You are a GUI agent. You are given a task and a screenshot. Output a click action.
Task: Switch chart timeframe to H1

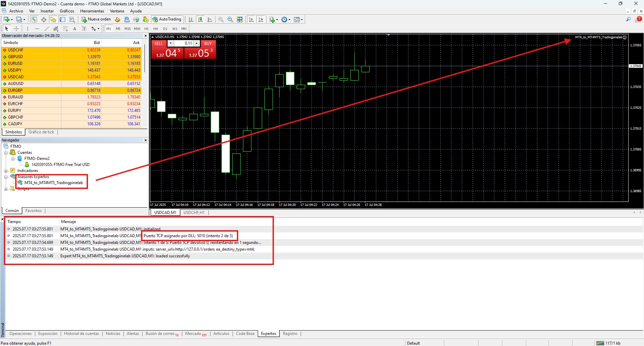pos(146,29)
